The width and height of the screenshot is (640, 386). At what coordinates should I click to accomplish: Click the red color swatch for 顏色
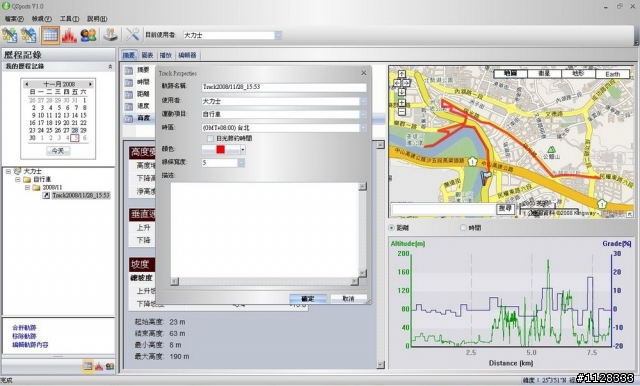220,150
